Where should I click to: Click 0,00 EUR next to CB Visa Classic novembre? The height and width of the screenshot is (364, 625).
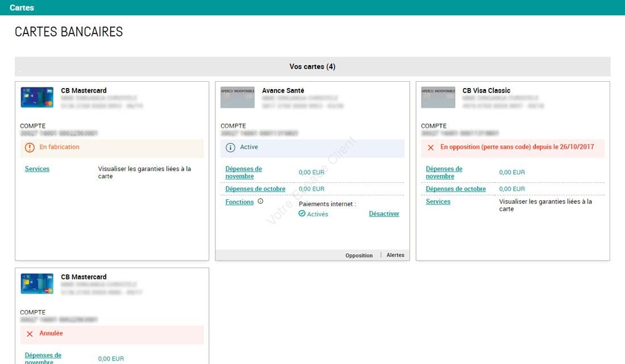(512, 172)
